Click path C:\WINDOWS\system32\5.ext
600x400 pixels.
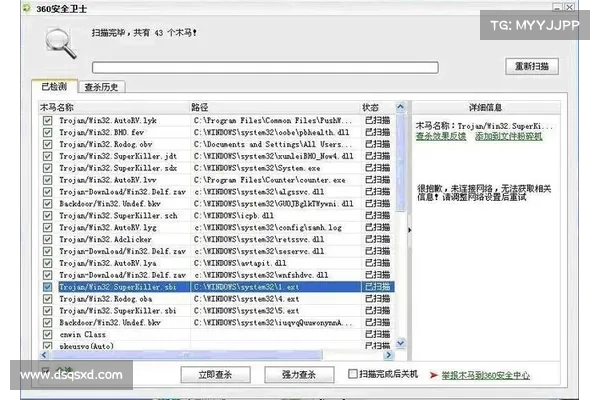[246, 310]
